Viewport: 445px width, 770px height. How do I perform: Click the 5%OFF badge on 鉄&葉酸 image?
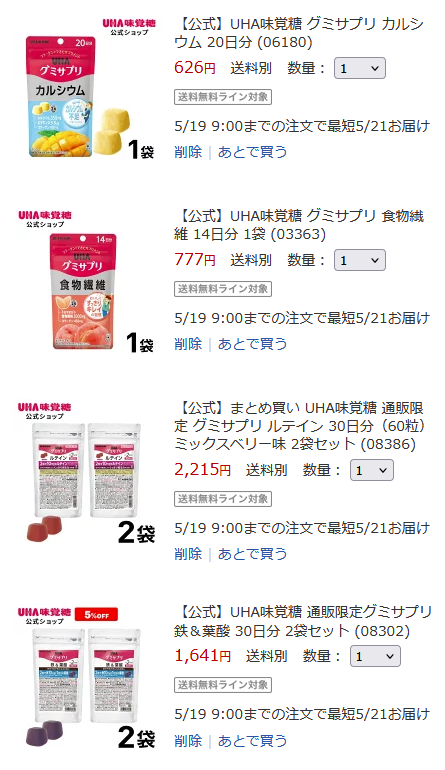click(97, 614)
